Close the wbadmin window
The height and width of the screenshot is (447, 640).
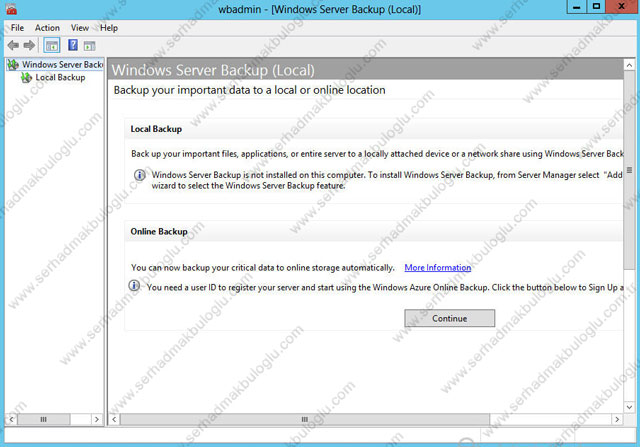[x=622, y=7]
